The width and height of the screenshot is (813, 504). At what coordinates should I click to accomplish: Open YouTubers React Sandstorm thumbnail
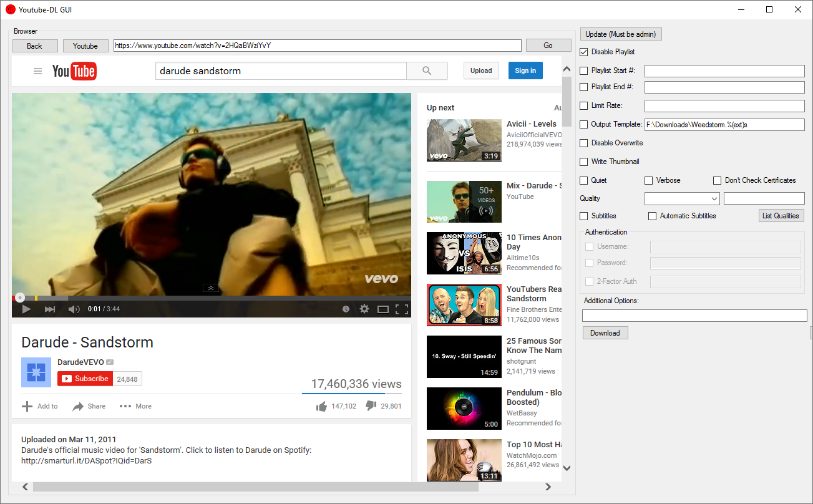coord(464,305)
